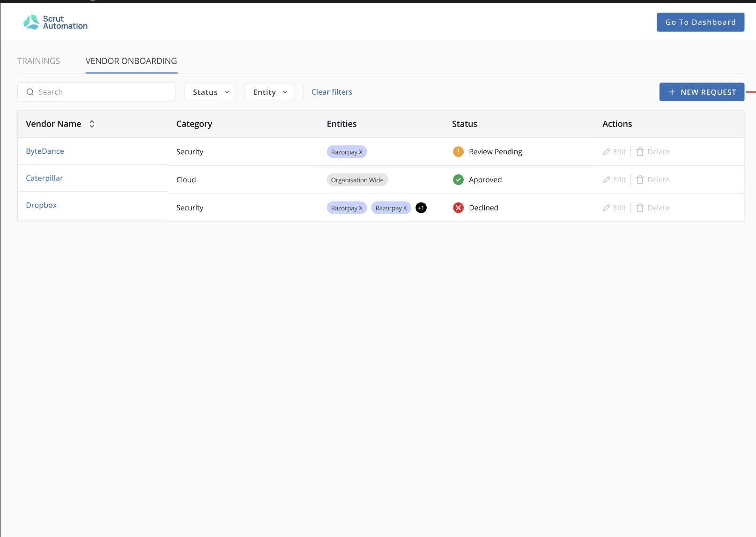The width and height of the screenshot is (756, 537).
Task: Click Delete in the ByteDance row
Action: click(658, 152)
